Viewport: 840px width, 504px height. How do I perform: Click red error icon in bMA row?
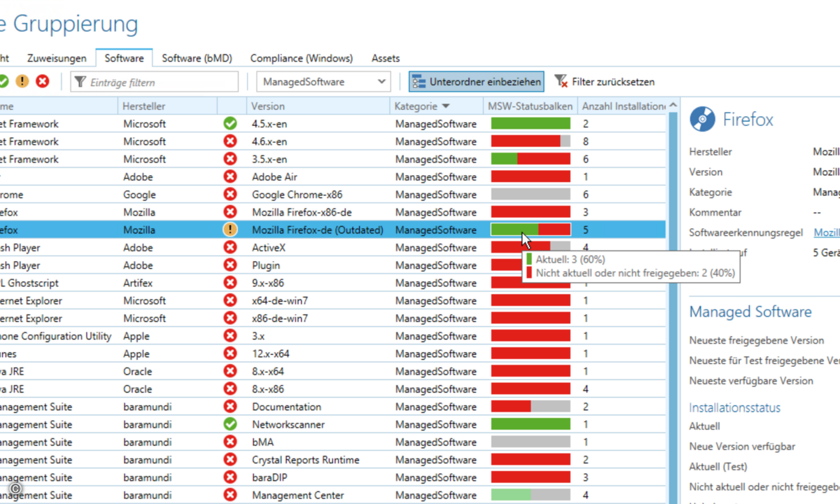(x=230, y=442)
